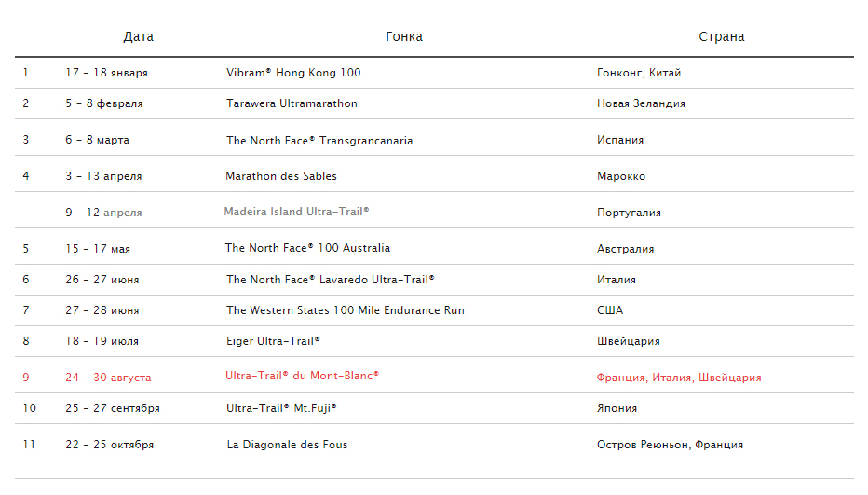Open La Diagonale des Fous race
Screen dimensions: 868x495
coord(287,445)
